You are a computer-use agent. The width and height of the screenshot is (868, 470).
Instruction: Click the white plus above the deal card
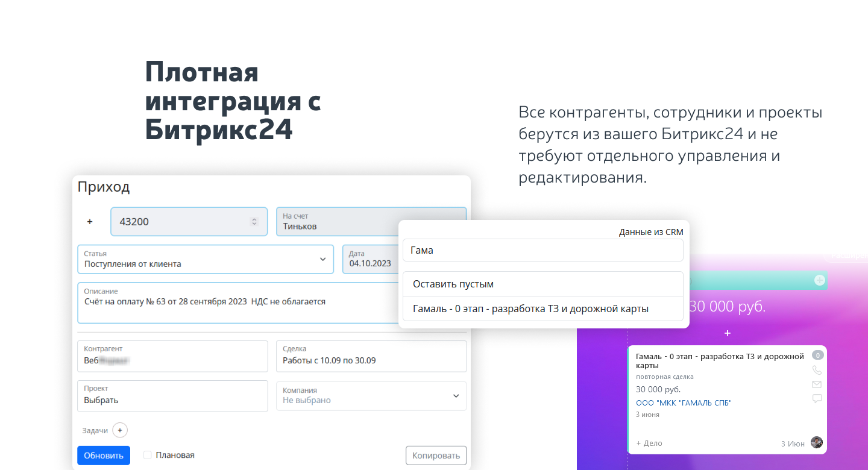coord(728,333)
